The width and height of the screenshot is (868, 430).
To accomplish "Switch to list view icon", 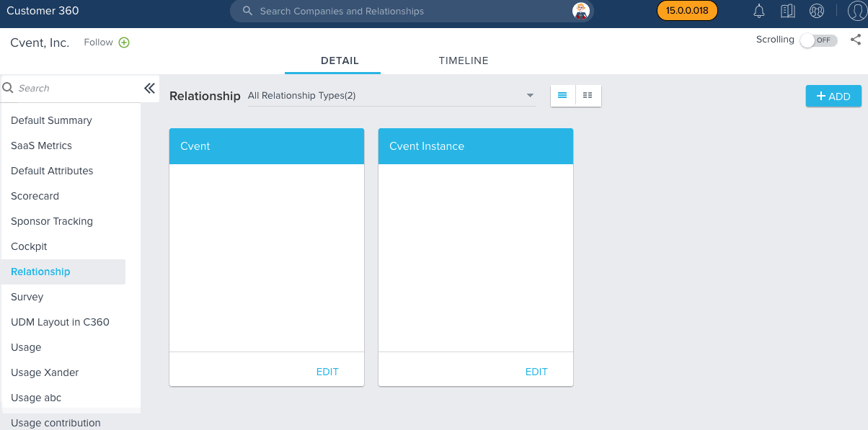I will (563, 95).
